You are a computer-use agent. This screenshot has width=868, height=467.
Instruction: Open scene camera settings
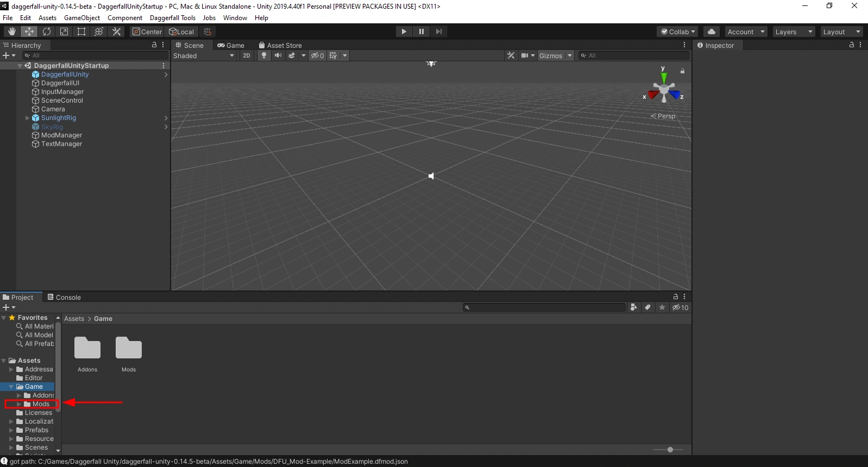pyautogui.click(x=525, y=55)
